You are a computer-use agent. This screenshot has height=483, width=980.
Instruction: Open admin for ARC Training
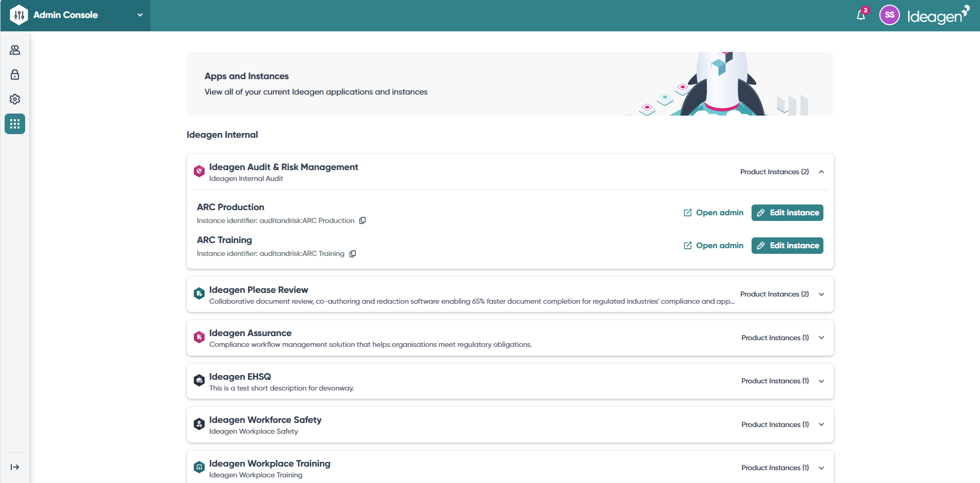tap(714, 246)
